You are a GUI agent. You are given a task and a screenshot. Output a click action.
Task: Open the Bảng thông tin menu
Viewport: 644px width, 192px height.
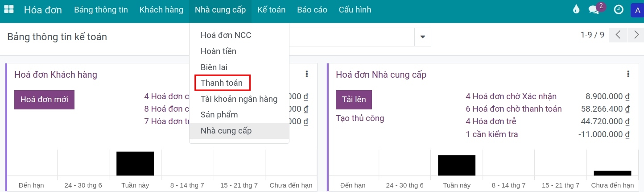(x=101, y=10)
